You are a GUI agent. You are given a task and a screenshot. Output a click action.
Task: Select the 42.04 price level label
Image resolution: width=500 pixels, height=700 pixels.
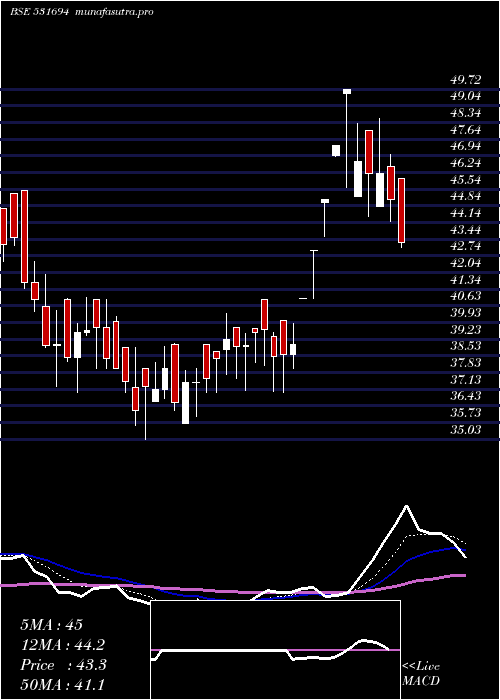point(466,263)
